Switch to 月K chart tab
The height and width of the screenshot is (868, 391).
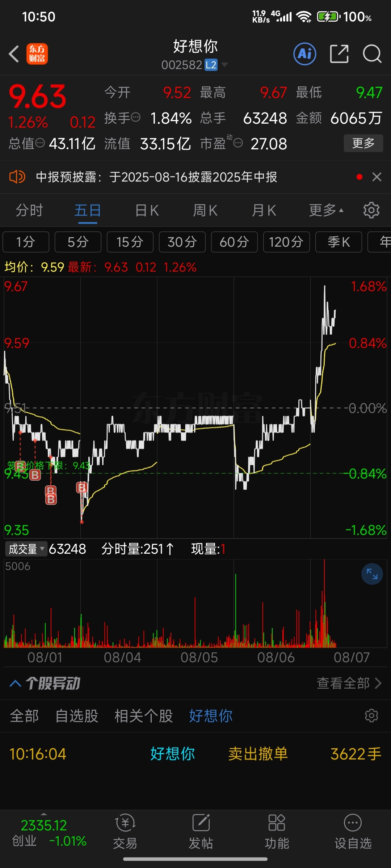coord(264,210)
